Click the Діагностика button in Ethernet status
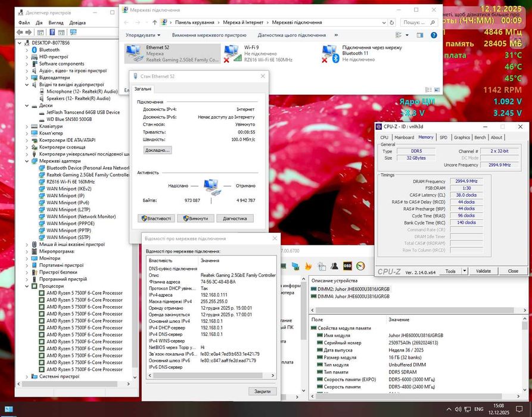 point(235,219)
